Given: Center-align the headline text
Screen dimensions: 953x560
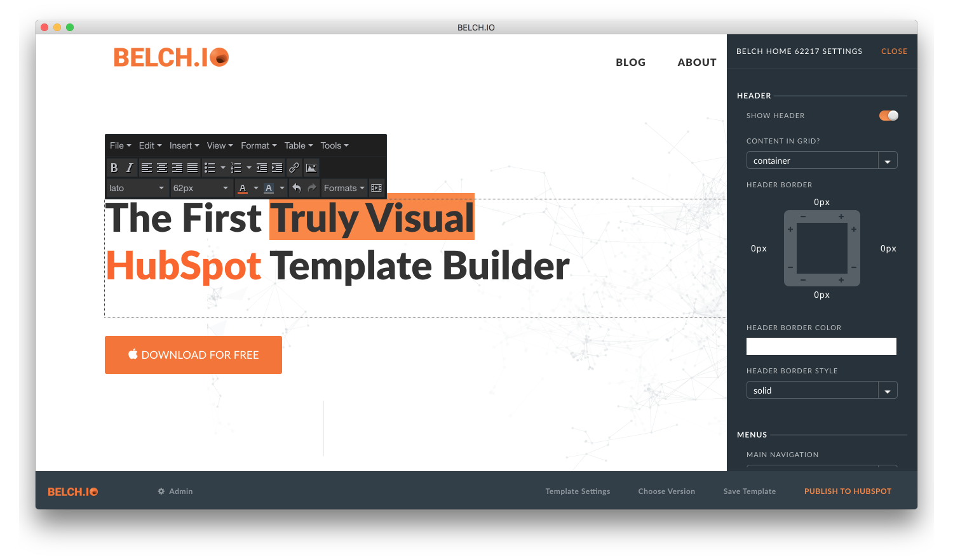Looking at the screenshot, I should [162, 168].
